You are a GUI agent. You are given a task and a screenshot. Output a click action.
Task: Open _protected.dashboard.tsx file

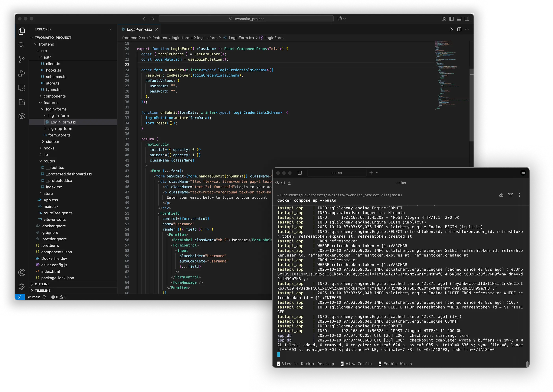[x=73, y=174]
